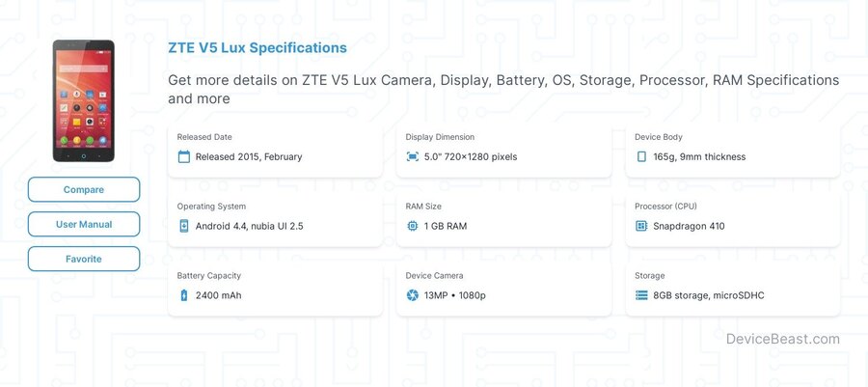
Task: Click the battery icon next to 2400 mAh
Action: [x=184, y=295]
